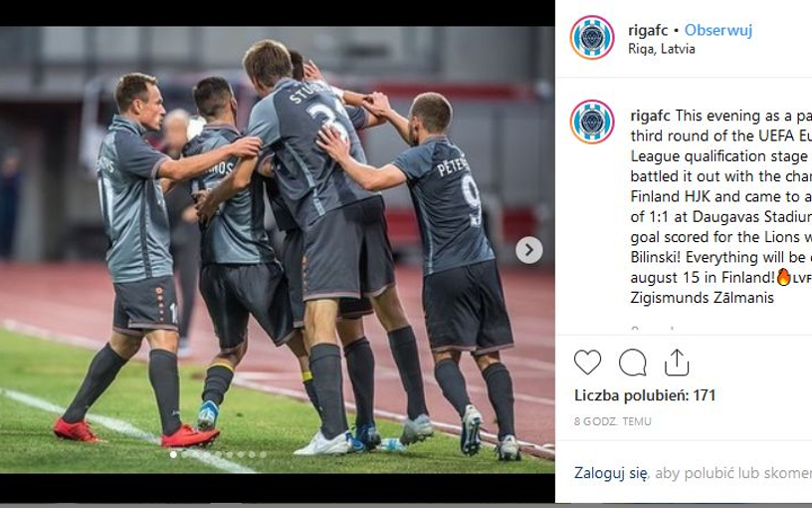Screen dimensions: 812x508
Task: Open the Riga, Latvia location link
Action: 662,49
